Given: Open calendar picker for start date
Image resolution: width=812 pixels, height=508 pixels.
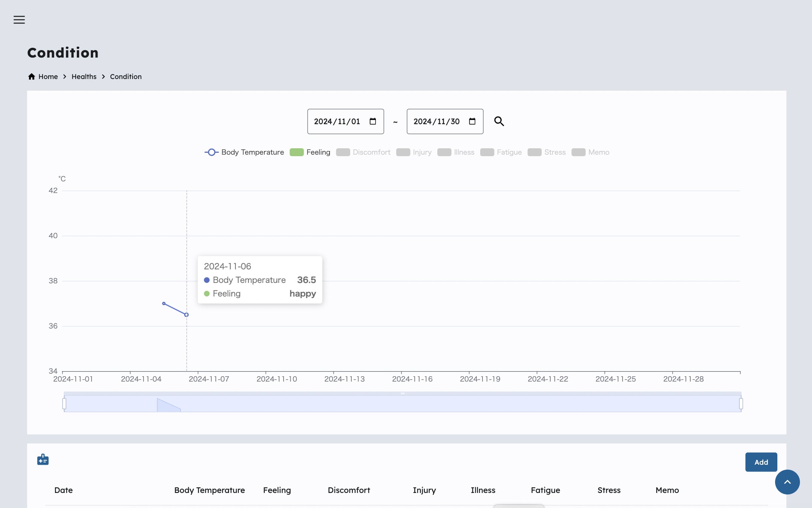Looking at the screenshot, I should (373, 121).
